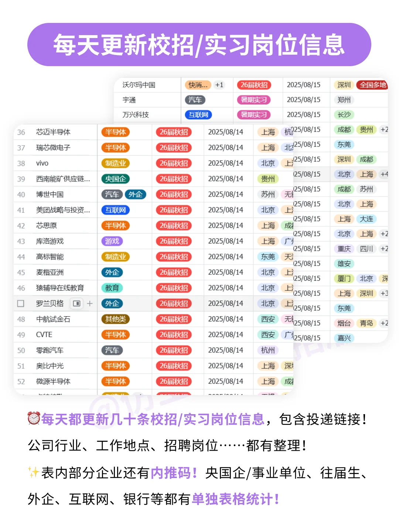Click the 外企 tag in the 博世中国 row
399x532 pixels.
pyautogui.click(x=136, y=194)
